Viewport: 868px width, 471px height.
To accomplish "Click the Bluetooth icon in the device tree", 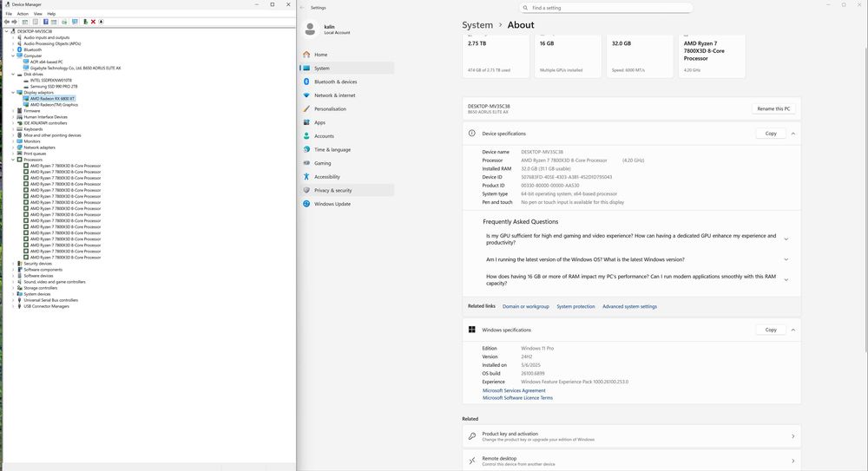I will click(x=19, y=49).
